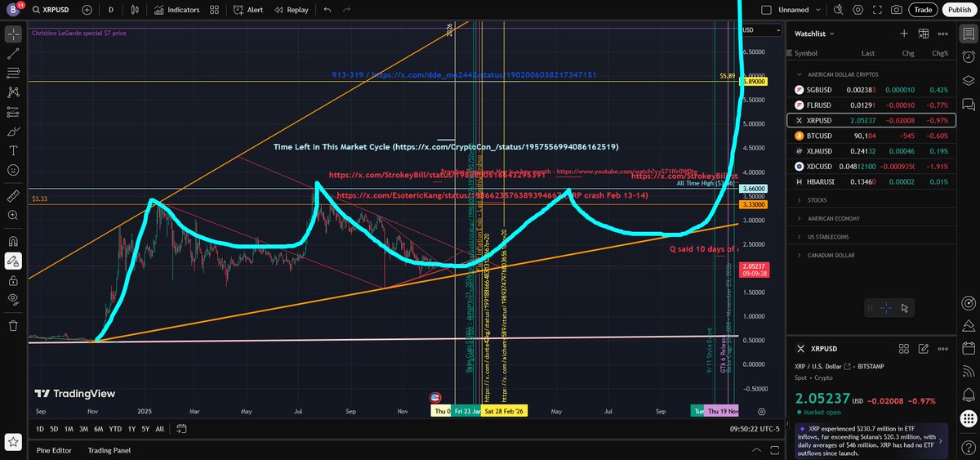The image size is (980, 460).
Task: Toggle stay in drawing mode
Action: click(13, 261)
